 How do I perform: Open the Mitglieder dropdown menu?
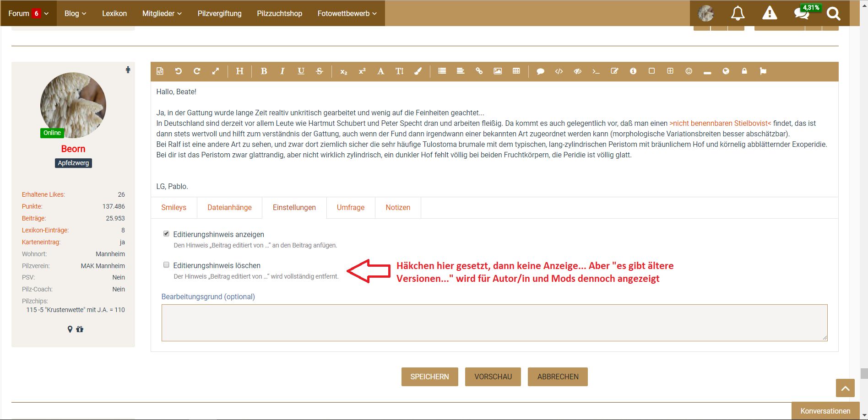[x=162, y=13]
